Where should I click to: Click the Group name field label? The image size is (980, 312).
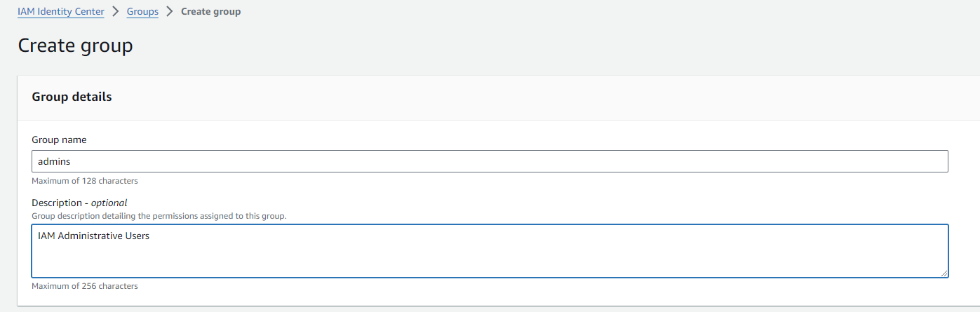point(59,140)
